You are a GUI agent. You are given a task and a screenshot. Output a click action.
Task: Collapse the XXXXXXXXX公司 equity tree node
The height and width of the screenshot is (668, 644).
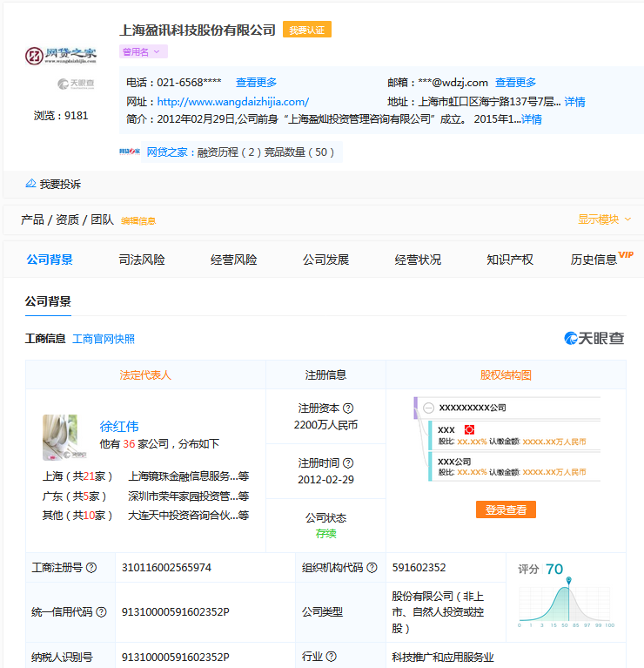429,408
